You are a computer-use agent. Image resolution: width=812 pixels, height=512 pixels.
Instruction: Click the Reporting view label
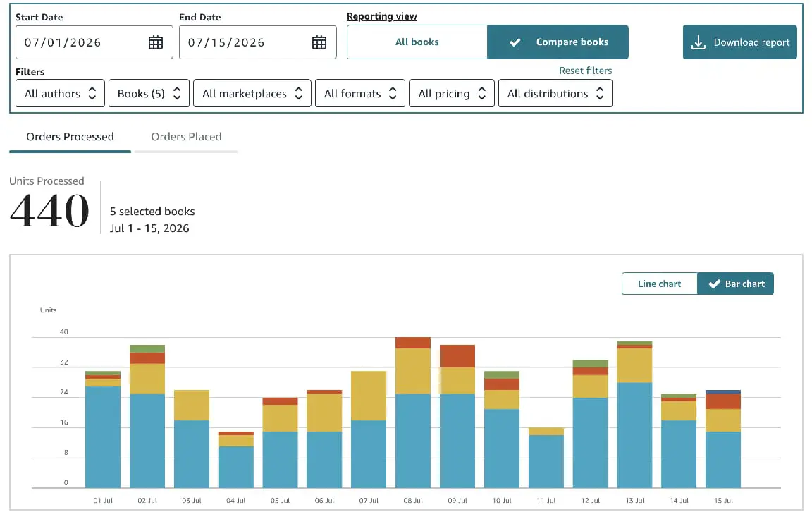pyautogui.click(x=381, y=17)
